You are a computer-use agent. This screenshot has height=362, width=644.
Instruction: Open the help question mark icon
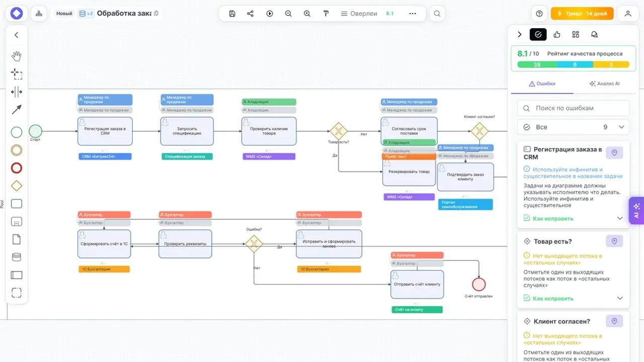[x=539, y=14]
